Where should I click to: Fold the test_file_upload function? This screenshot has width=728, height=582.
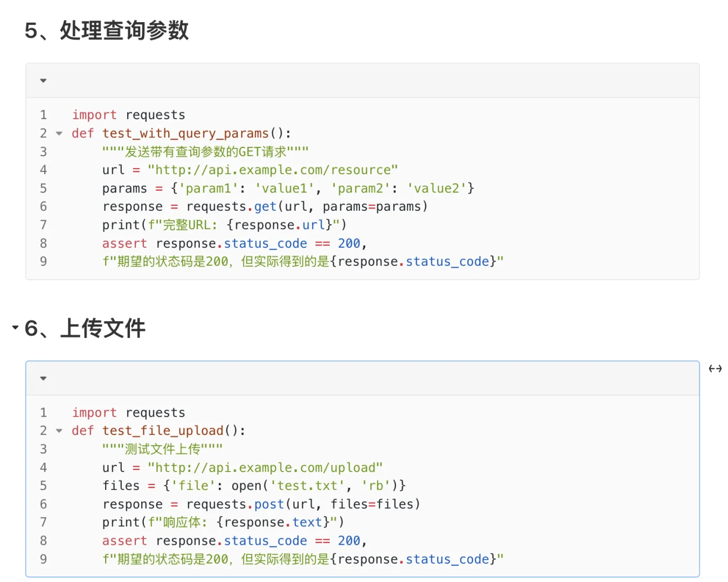pos(59,431)
